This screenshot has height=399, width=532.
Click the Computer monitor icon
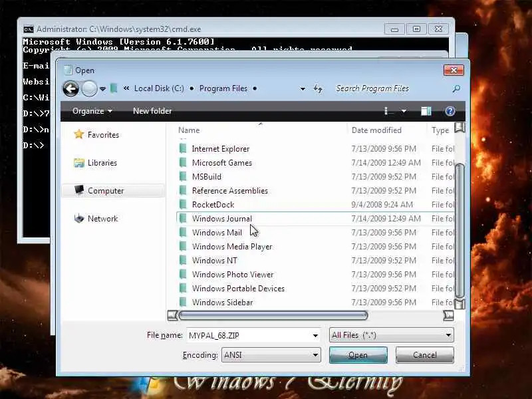[x=79, y=190]
